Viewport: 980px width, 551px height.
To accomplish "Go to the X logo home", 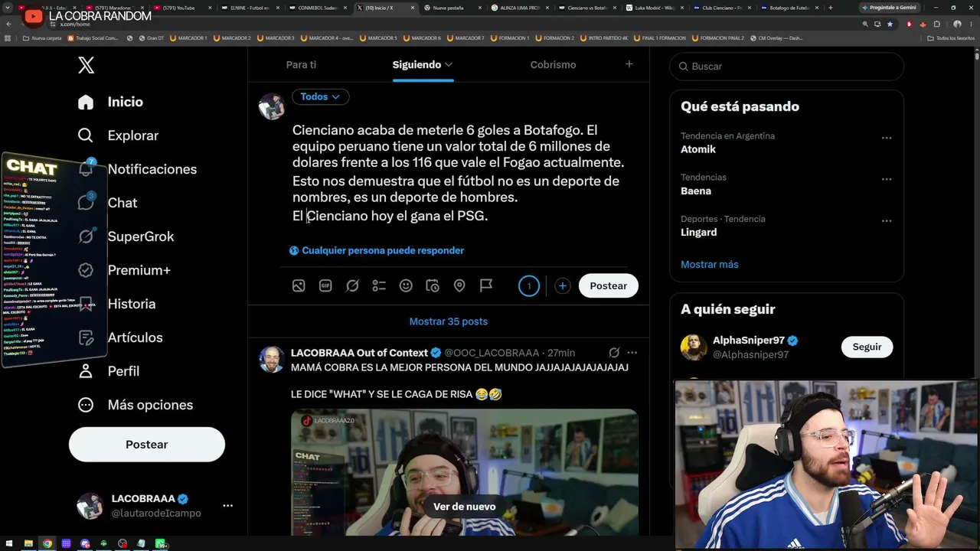I will (x=87, y=65).
